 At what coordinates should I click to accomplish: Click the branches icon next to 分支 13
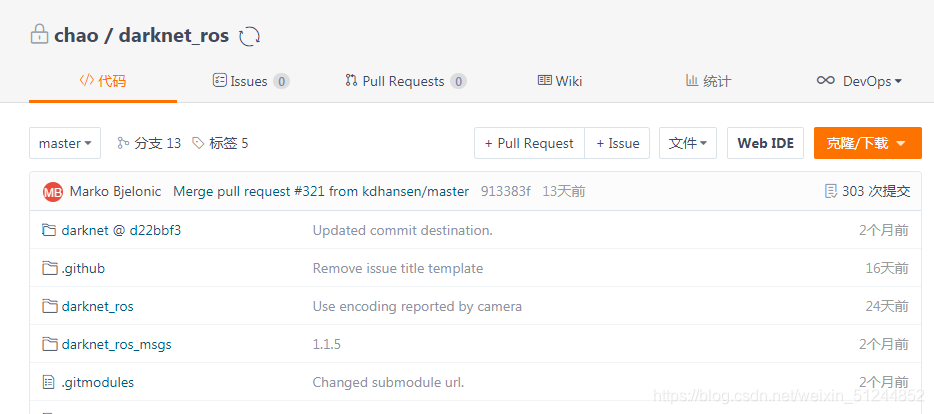(x=123, y=143)
